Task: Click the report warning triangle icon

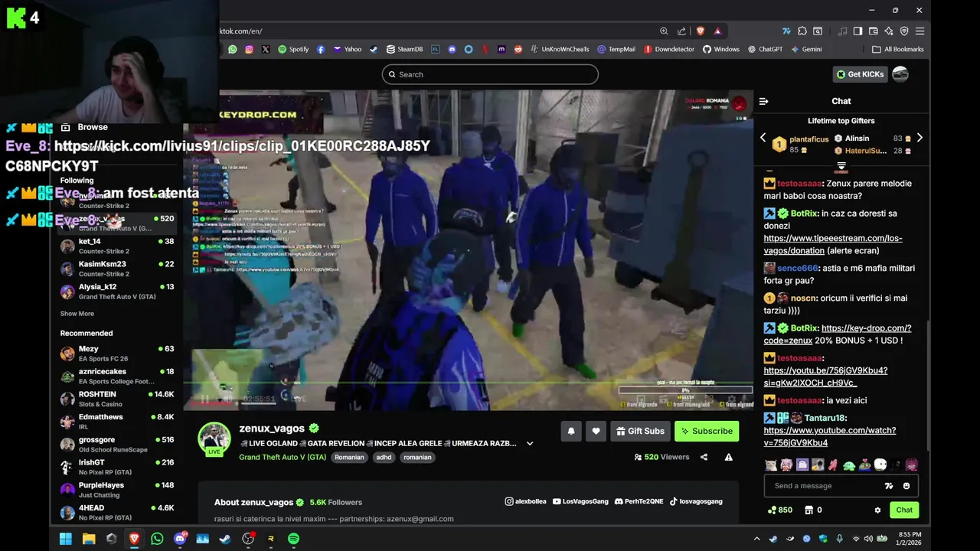Action: 729,457
